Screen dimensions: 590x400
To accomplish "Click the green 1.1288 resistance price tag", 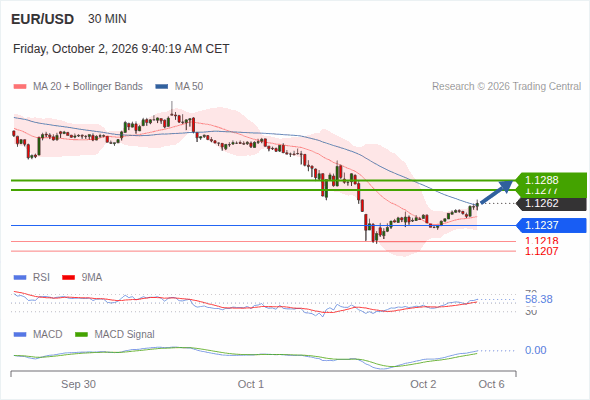I will (551, 180).
